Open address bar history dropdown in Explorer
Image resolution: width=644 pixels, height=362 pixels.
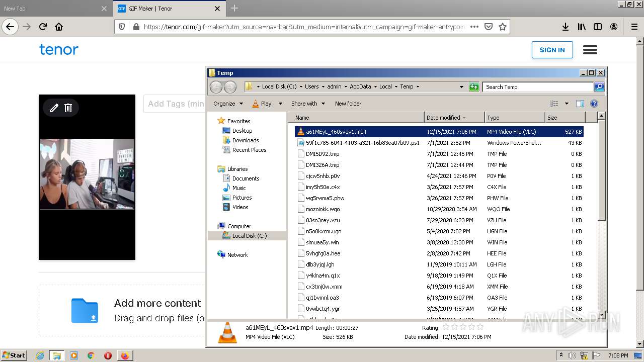coord(461,87)
